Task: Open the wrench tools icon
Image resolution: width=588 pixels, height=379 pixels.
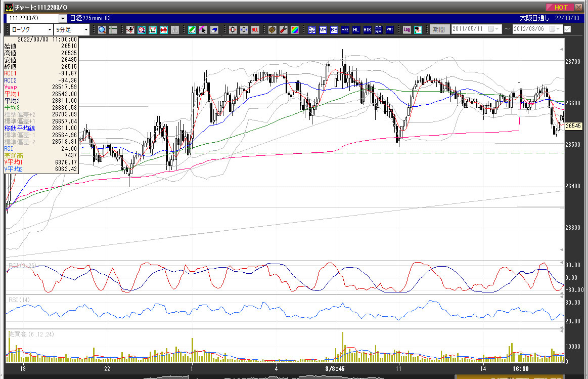Action: point(284,30)
